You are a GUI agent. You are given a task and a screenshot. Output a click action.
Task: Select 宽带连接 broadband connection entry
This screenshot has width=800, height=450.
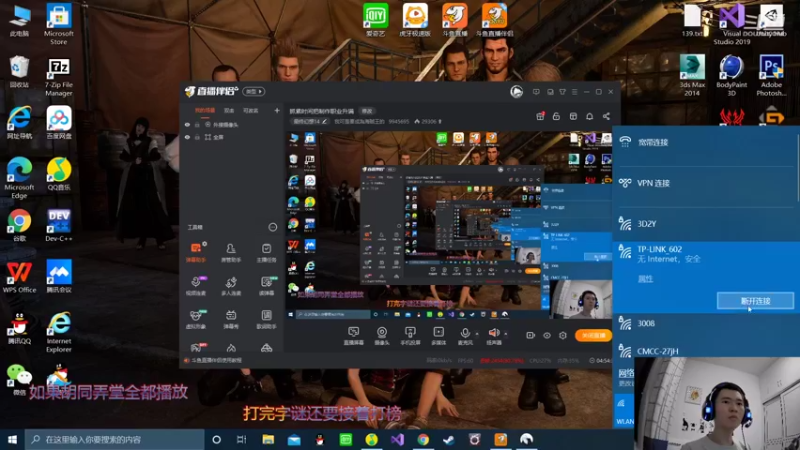[x=706, y=142]
